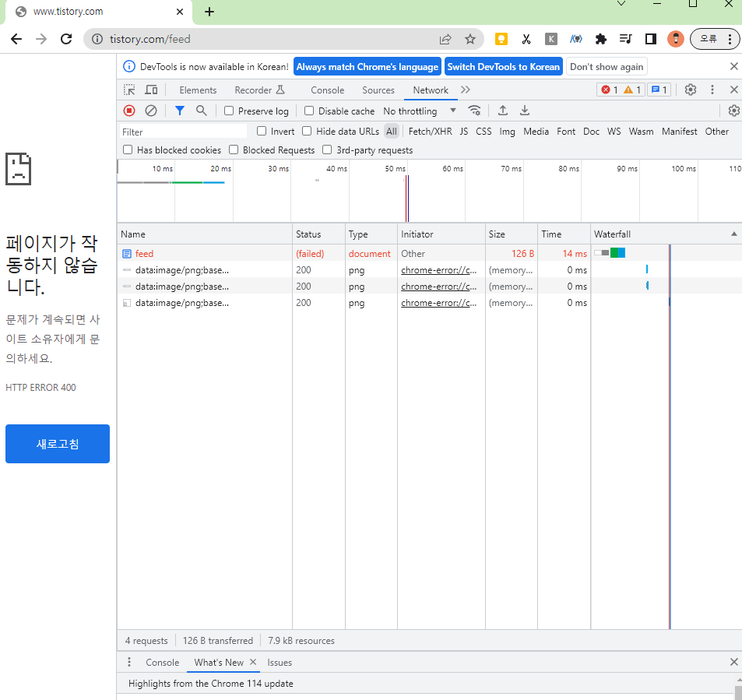Open site information icon in address bar
The image size is (742, 700).
[97, 39]
